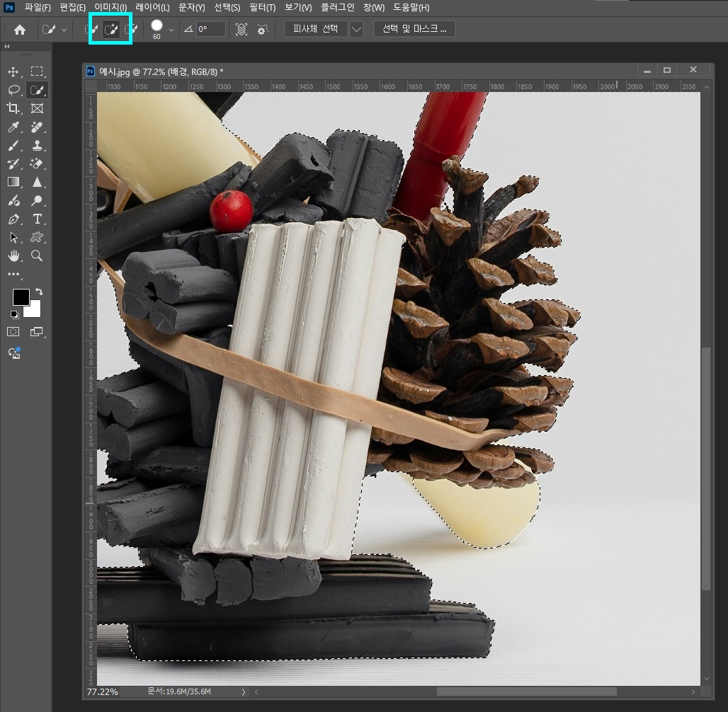Screen dimensions: 728x712
Task: Open the 창(W) menu
Action: click(374, 7)
